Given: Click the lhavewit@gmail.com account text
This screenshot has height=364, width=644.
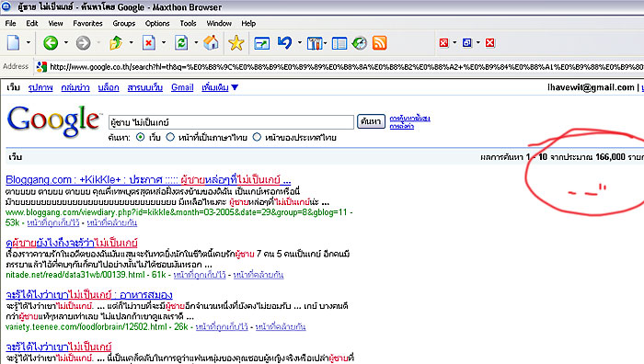Looking at the screenshot, I should point(591,87).
